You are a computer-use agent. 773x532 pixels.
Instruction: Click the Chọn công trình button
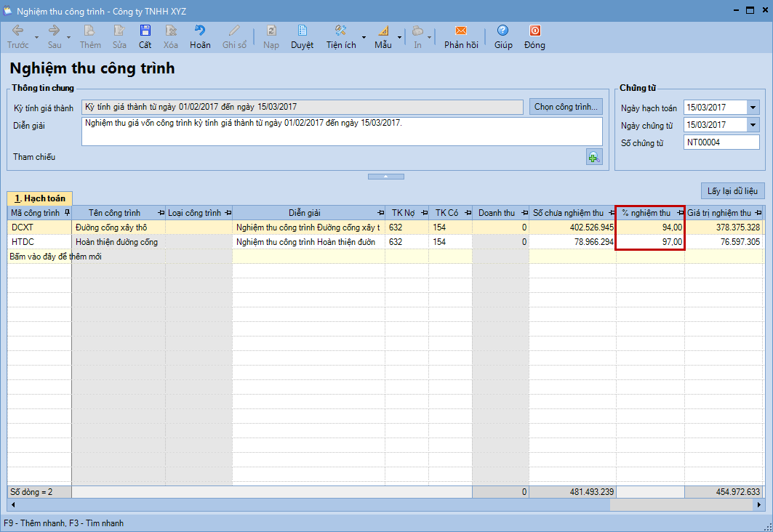566,107
